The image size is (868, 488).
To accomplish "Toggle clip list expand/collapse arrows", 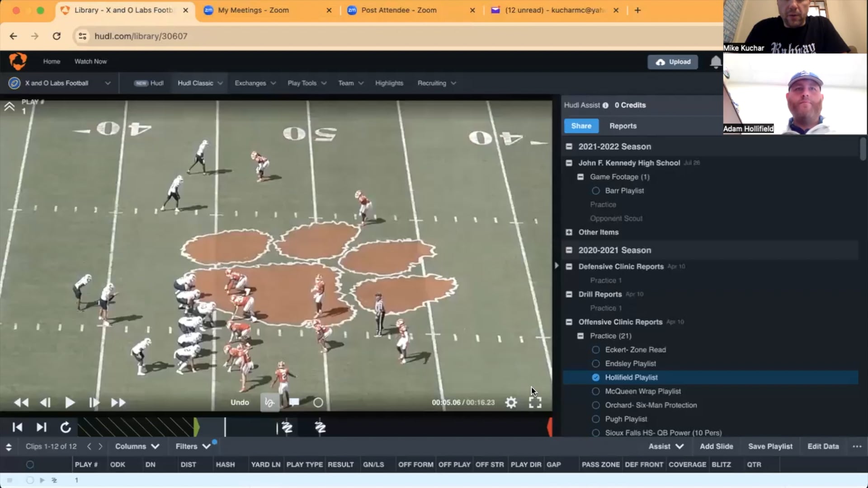I will point(9,447).
